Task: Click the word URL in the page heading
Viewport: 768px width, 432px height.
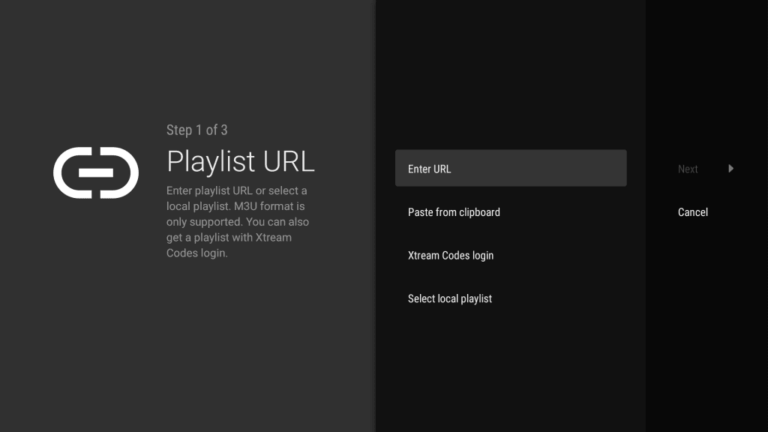Action: [x=286, y=161]
